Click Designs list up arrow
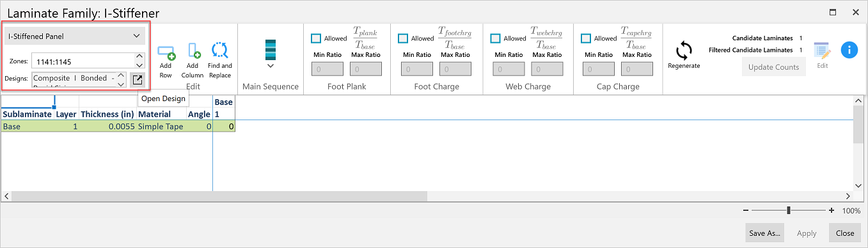The height and width of the screenshot is (248, 868). click(x=122, y=75)
